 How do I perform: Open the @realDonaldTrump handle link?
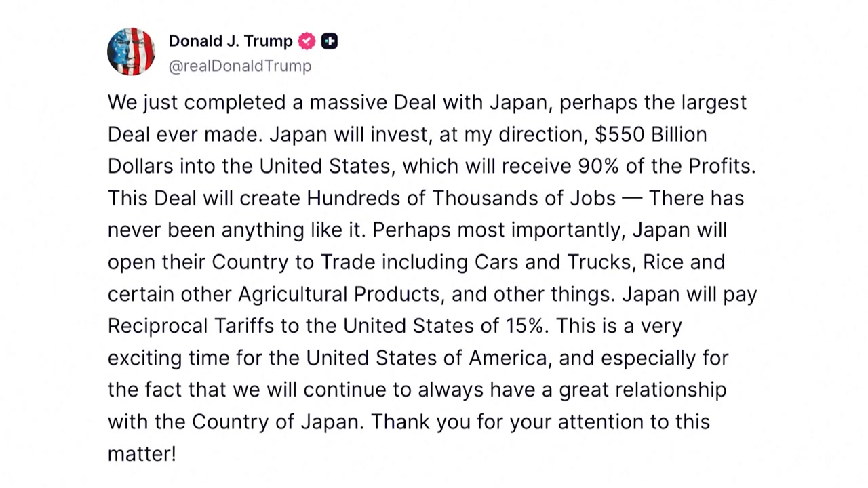(240, 66)
